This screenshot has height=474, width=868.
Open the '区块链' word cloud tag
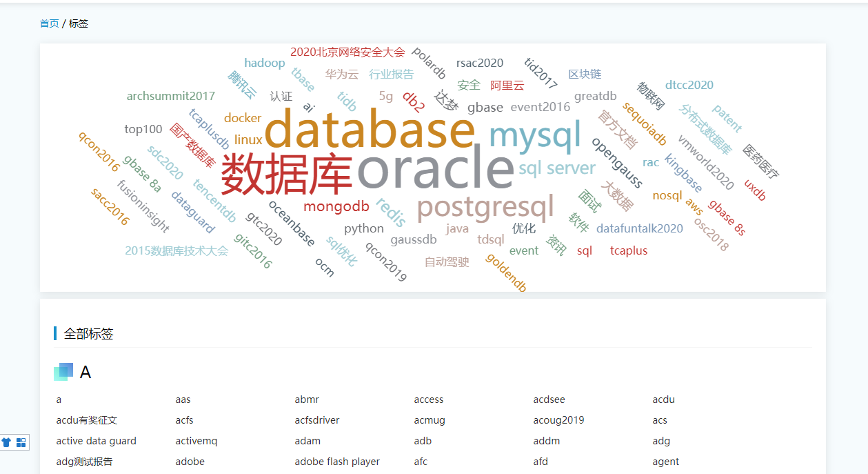pyautogui.click(x=585, y=74)
